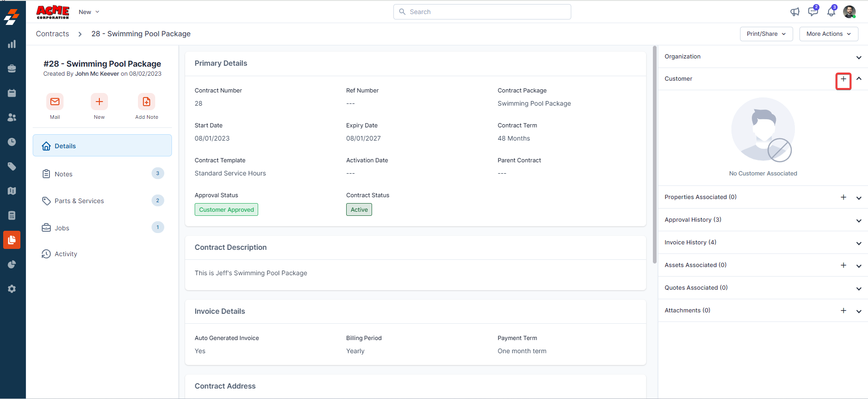Switch to the Notes tab
The image size is (868, 399).
pos(64,174)
